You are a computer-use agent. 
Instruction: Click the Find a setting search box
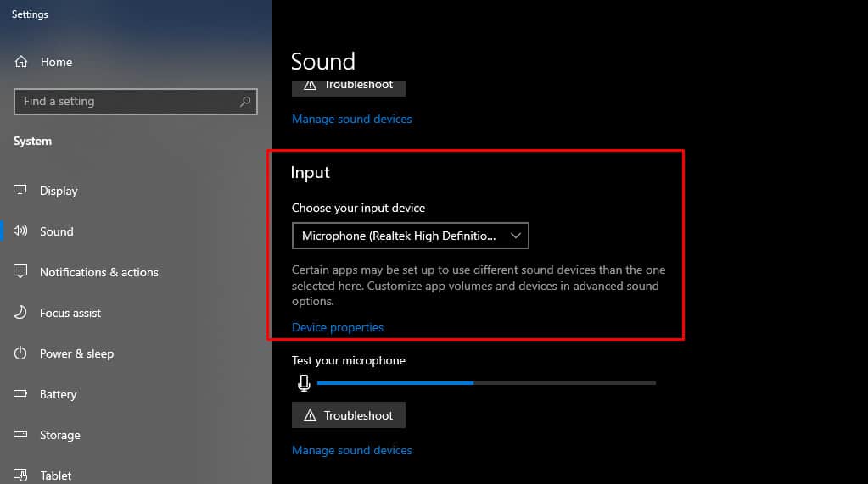click(x=136, y=101)
